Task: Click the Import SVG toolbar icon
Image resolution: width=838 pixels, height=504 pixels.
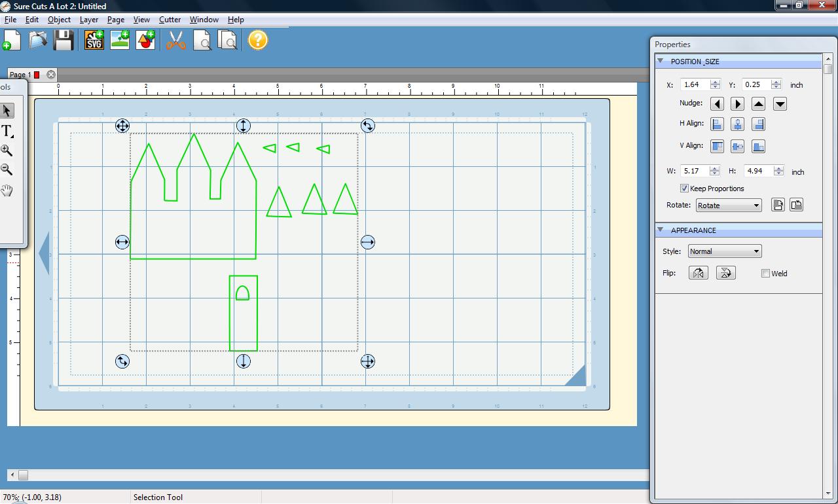Action: [x=94, y=41]
